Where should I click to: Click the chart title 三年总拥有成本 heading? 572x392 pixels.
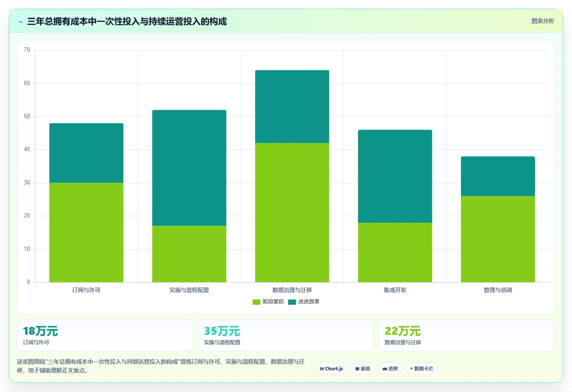tap(127, 22)
